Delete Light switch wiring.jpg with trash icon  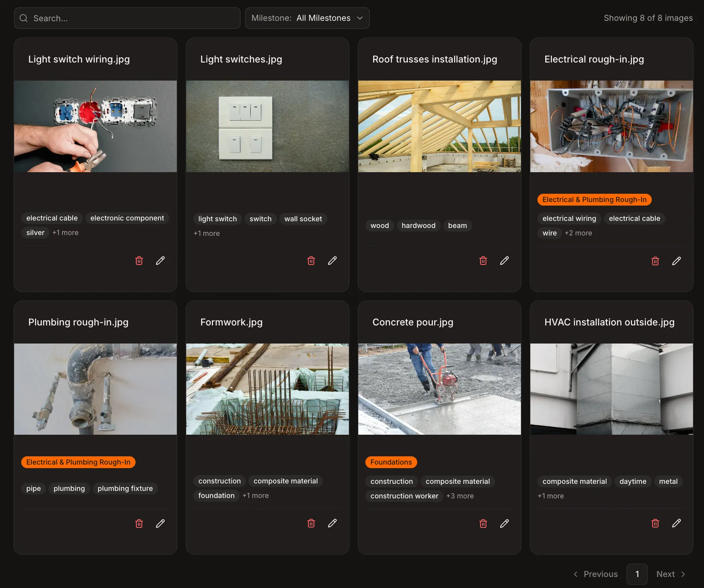pos(139,261)
